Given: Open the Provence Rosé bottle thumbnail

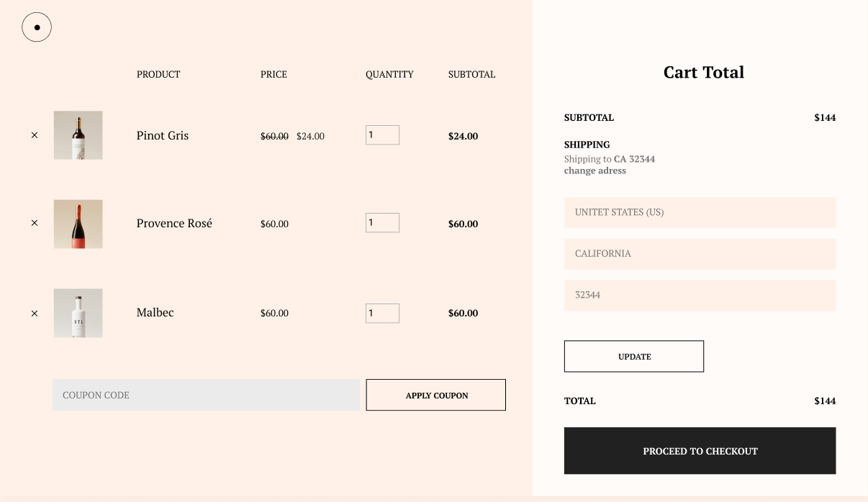Looking at the screenshot, I should (78, 224).
